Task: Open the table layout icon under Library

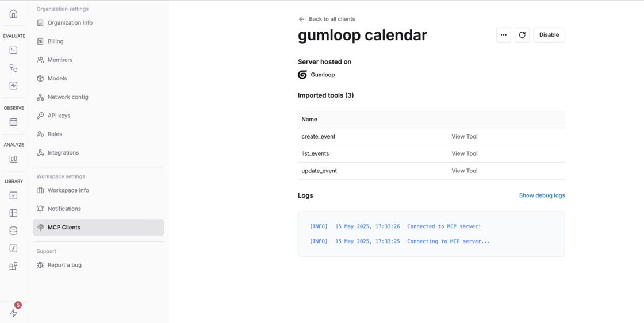Action: [x=14, y=213]
